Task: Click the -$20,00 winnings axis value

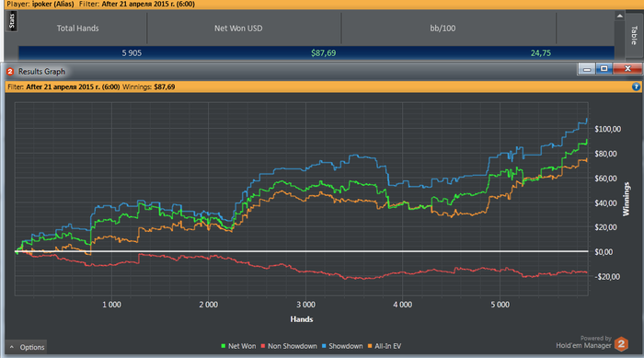Action: coord(607,277)
